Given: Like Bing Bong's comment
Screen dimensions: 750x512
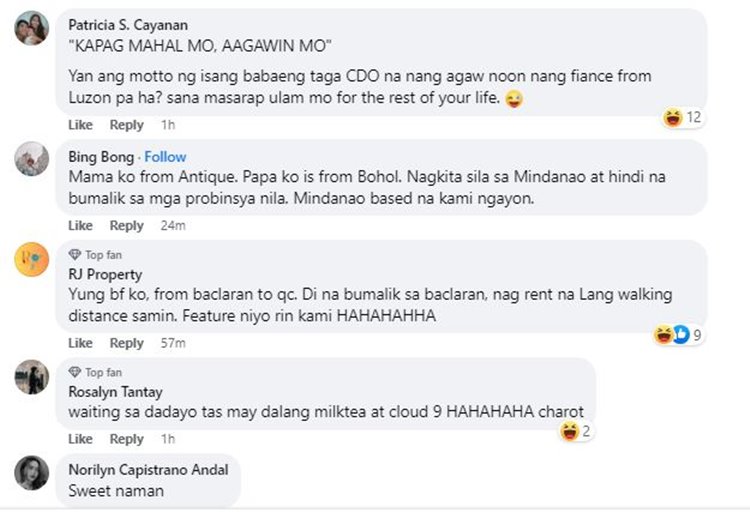Looking at the screenshot, I should pos(80,226).
